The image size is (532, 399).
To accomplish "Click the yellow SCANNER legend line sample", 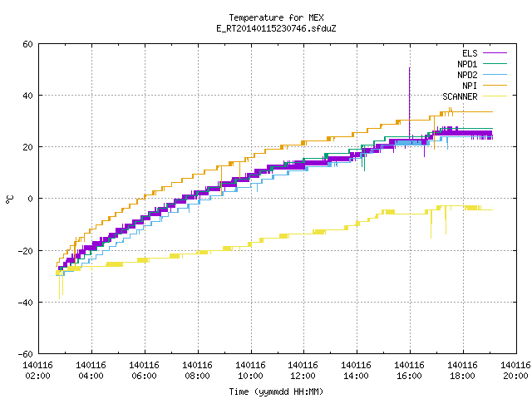I will coord(495,96).
